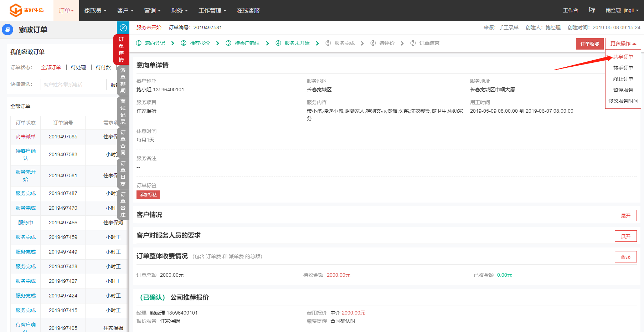Screen dimensions: 644x332
Task: Filter by 全部订单 status
Action: (x=51, y=67)
